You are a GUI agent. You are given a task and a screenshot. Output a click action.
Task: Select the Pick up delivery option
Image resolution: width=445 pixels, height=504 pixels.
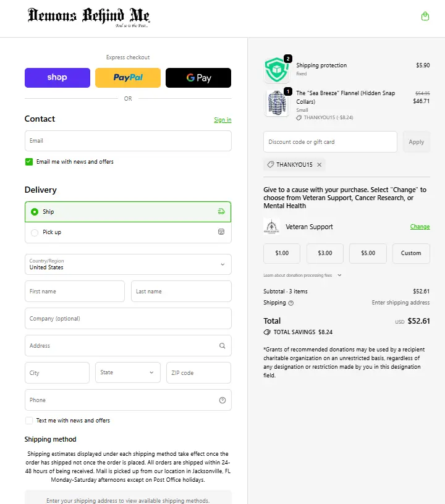[35, 232]
